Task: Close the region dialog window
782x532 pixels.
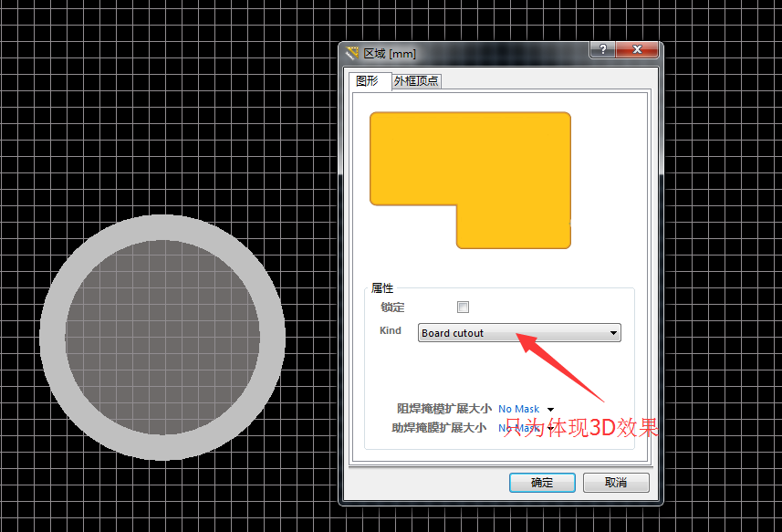Action: (637, 50)
